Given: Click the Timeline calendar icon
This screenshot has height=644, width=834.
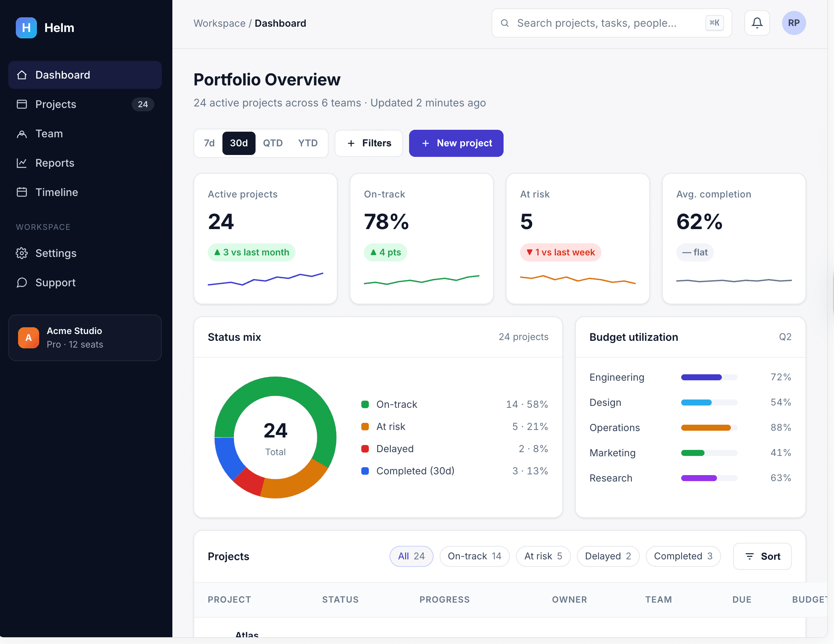Looking at the screenshot, I should click(22, 192).
